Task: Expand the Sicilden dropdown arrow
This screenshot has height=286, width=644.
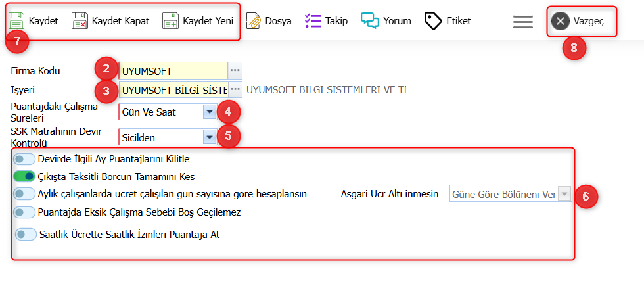Action: click(x=210, y=137)
